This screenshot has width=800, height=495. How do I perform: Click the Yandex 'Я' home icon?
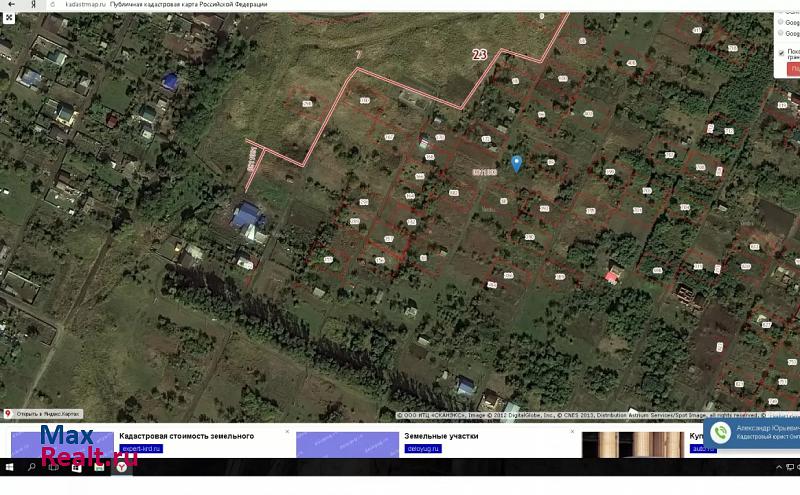pyautogui.click(x=35, y=5)
